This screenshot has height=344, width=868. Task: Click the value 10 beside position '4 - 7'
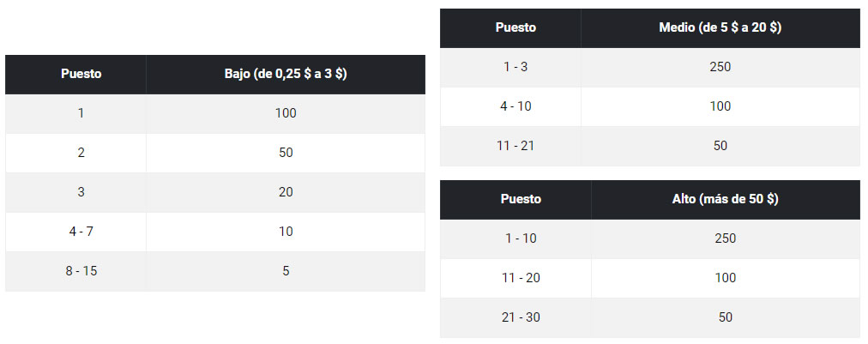[286, 232]
